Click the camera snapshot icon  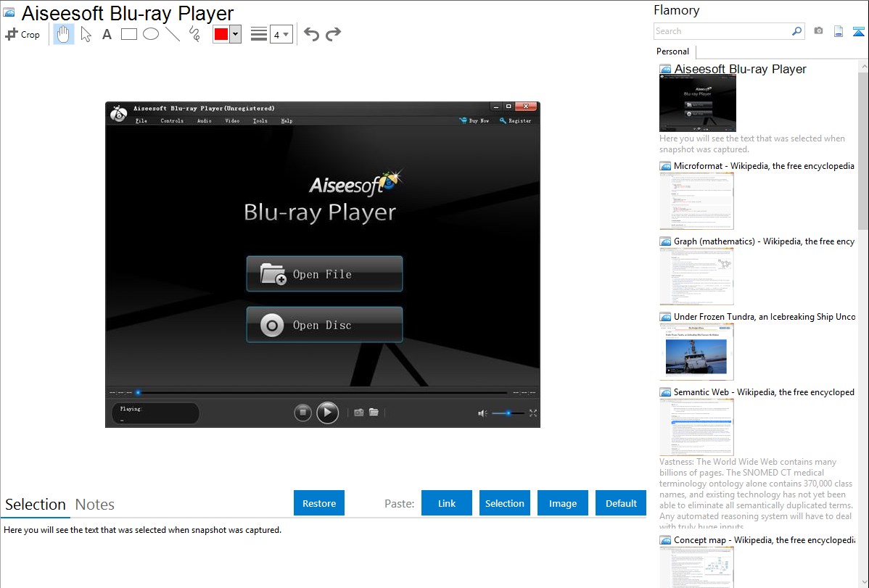(x=818, y=31)
